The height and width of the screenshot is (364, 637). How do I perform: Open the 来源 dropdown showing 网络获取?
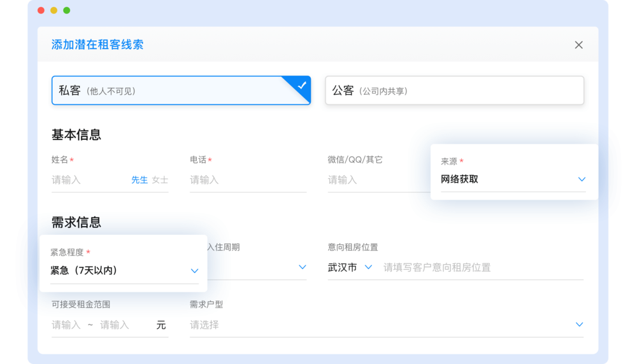tap(513, 179)
